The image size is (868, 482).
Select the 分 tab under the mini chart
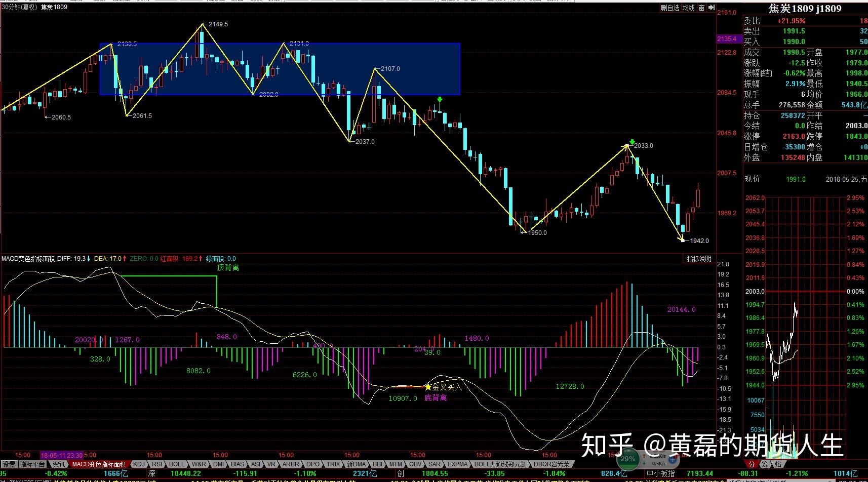[752, 464]
